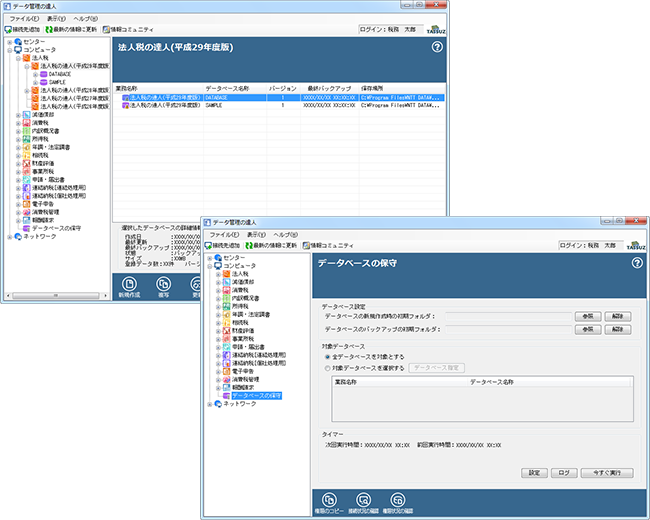Click データベースの保守 icon in back window tree
The height and width of the screenshot is (520, 650).
26,228
